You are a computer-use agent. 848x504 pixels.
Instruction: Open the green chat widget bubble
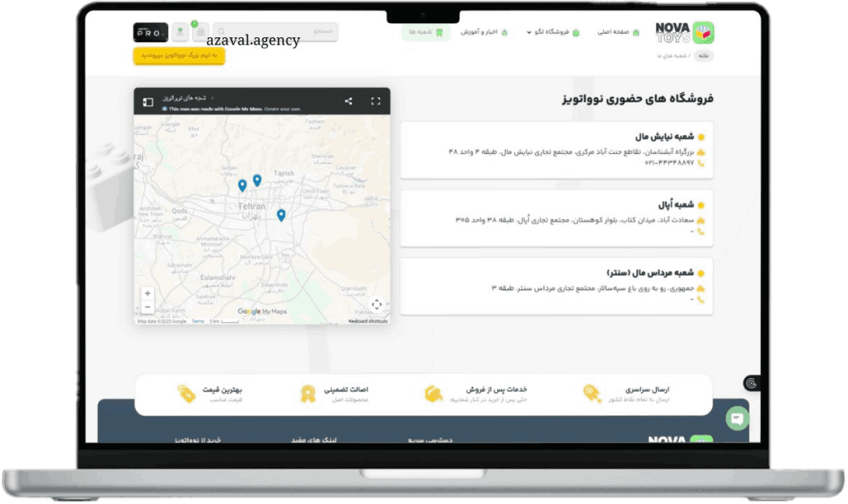click(735, 417)
